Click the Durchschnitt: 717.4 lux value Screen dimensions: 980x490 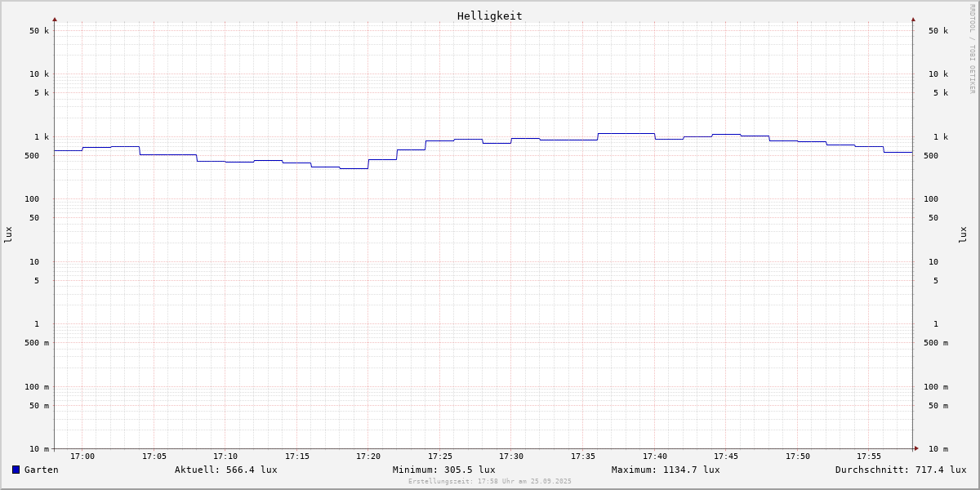tap(900, 470)
